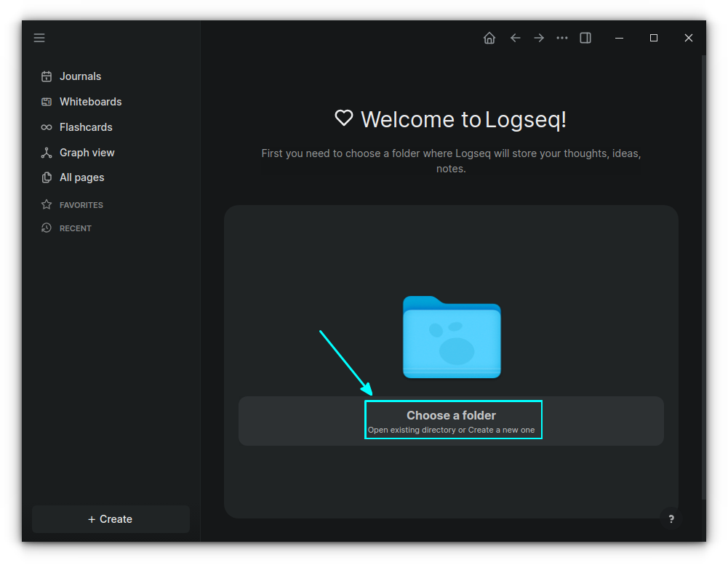The width and height of the screenshot is (728, 565).
Task: Open All pages via its icon
Action: [47, 177]
